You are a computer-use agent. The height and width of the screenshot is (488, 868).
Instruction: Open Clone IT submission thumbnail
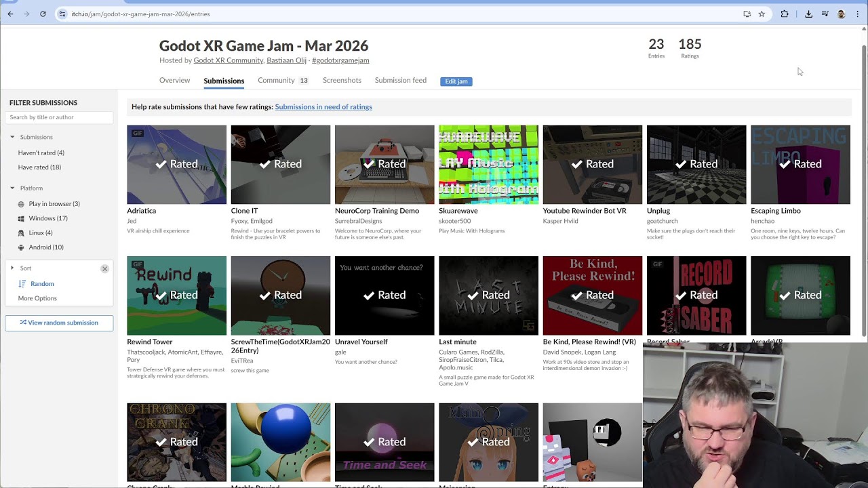pyautogui.click(x=281, y=165)
